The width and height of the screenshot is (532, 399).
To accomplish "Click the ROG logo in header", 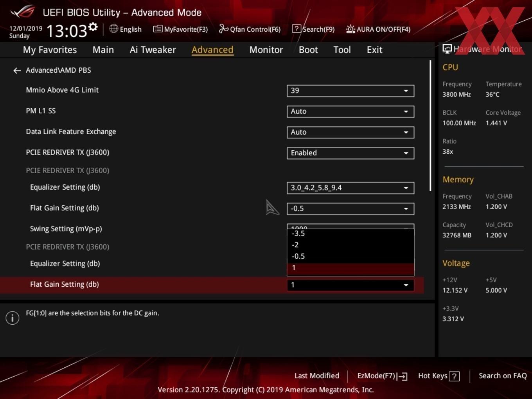I will (x=23, y=12).
